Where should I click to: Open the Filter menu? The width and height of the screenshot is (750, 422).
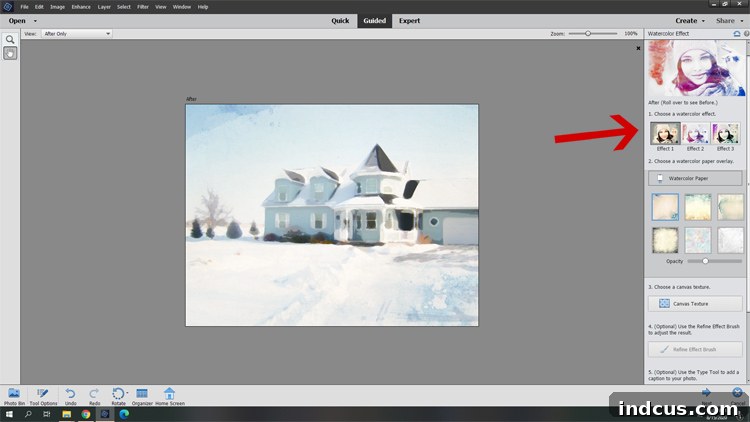tap(143, 7)
